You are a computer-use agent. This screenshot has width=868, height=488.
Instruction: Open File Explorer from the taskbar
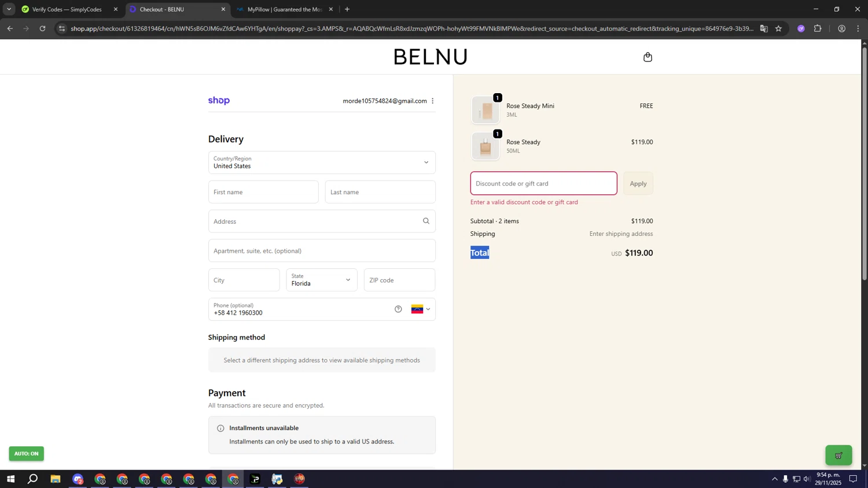click(56, 479)
